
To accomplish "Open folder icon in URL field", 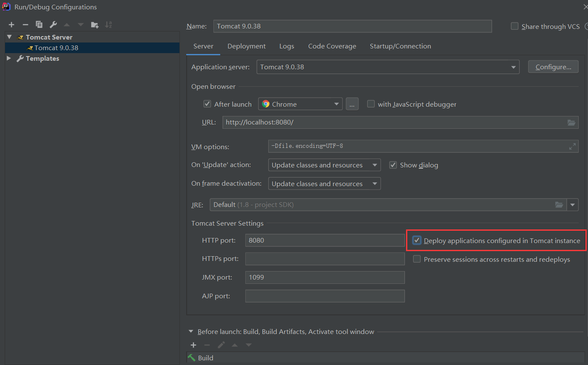I will [571, 122].
